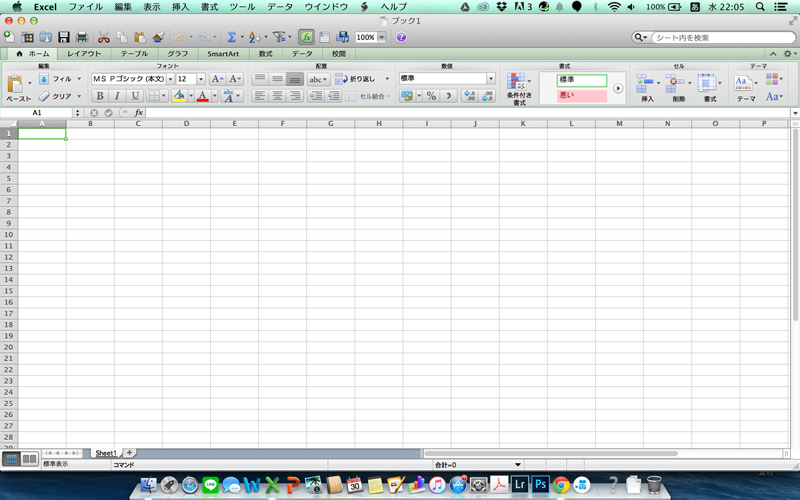
Task: Toggle Italic formatting button
Action: click(x=117, y=96)
